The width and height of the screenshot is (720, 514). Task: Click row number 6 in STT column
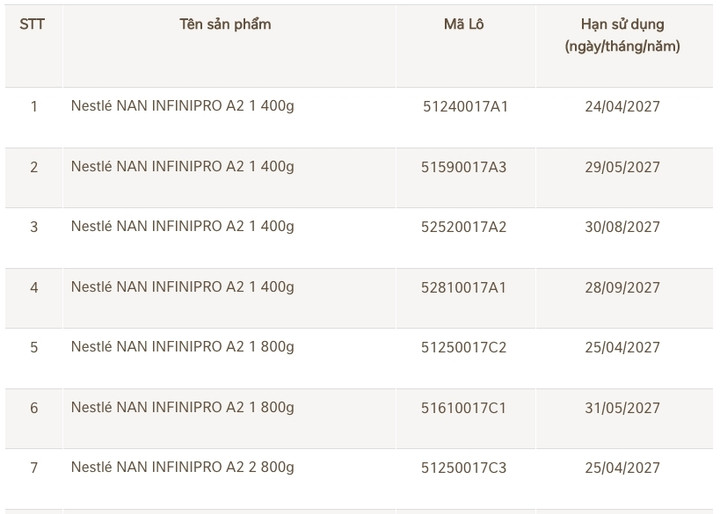coord(34,407)
